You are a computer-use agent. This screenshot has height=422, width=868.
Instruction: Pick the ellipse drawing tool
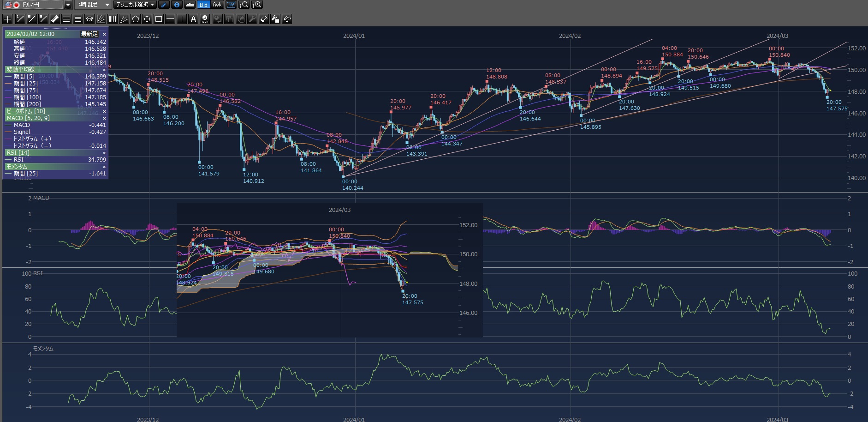pos(147,19)
